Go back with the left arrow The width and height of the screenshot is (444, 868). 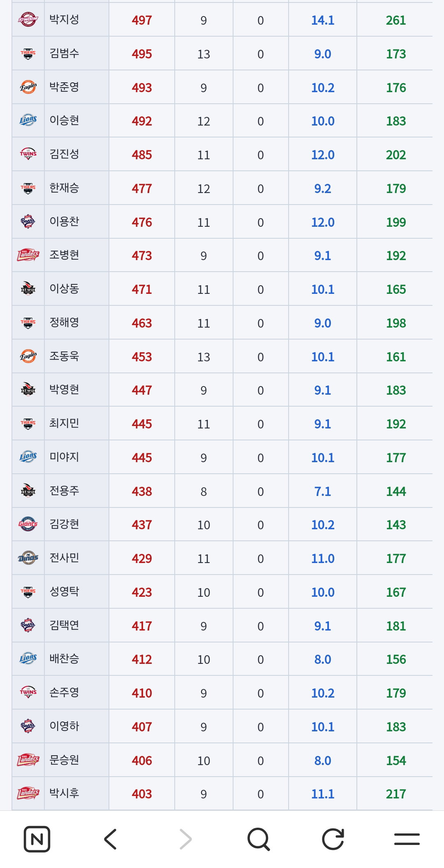[x=111, y=839]
